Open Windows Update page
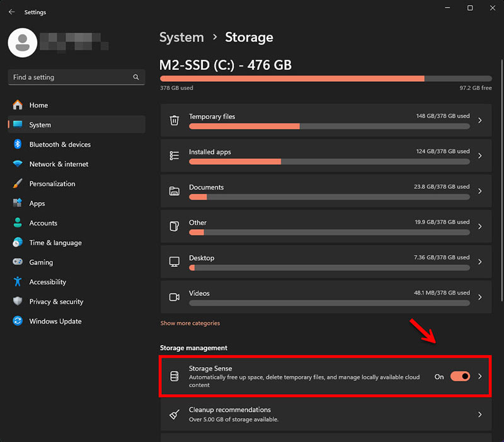The width and height of the screenshot is (504, 442). point(76,321)
